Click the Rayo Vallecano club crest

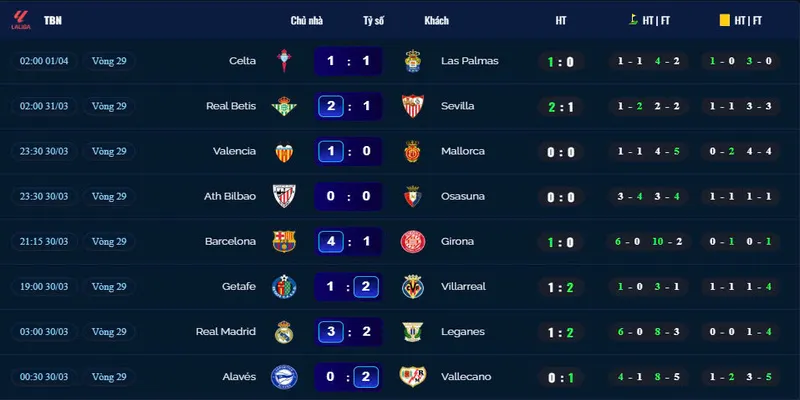pyautogui.click(x=413, y=377)
